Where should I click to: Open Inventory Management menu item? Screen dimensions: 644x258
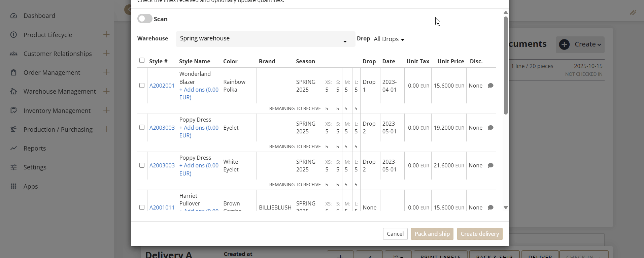click(57, 110)
